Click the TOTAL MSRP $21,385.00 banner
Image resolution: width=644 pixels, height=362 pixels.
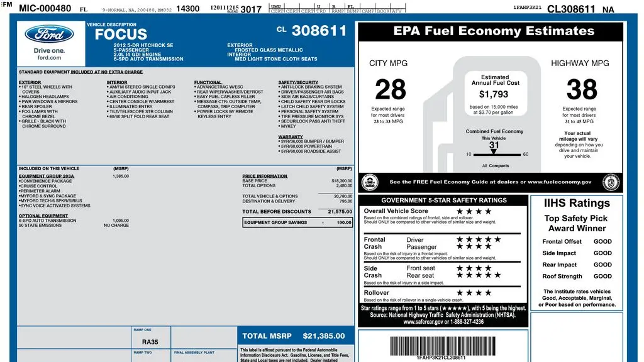296,336
